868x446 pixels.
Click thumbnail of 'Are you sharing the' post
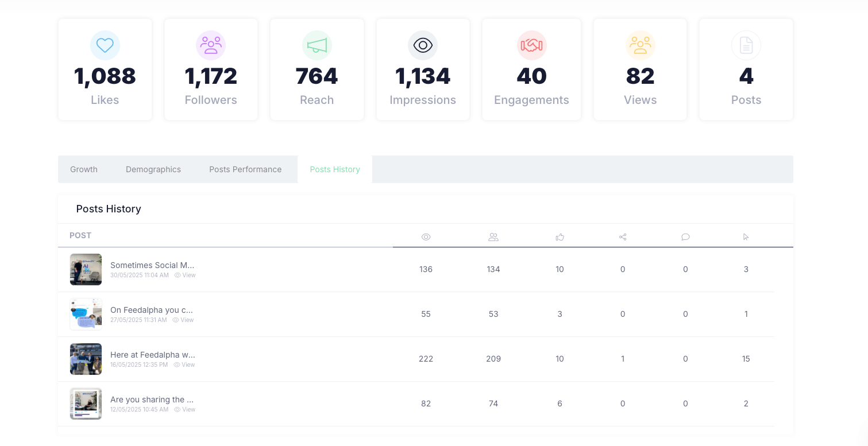point(86,404)
